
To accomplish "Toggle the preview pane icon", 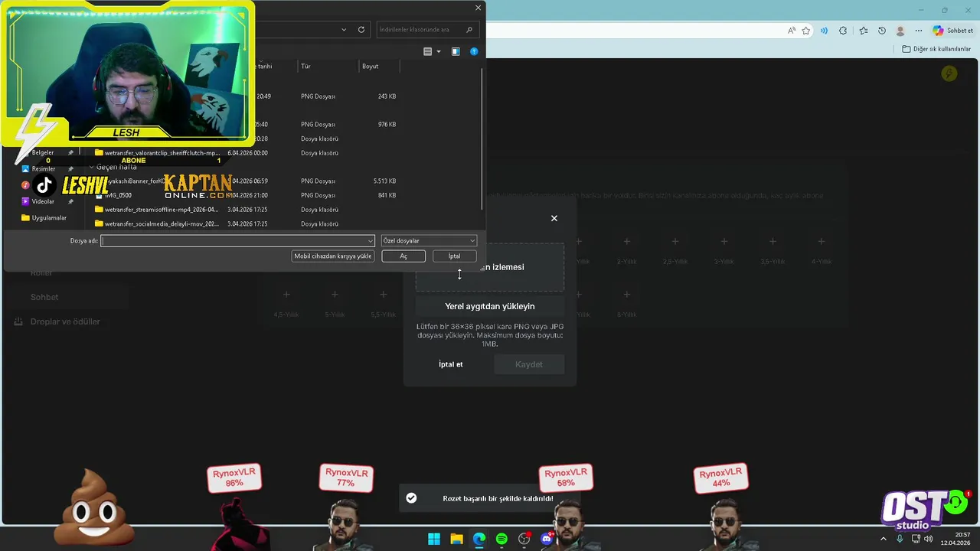I will pos(456,52).
